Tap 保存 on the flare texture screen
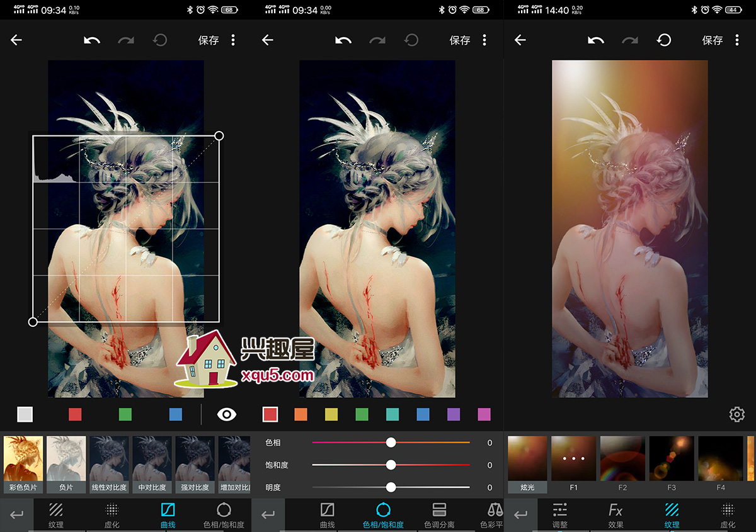Screen dimensions: 756x532 click(713, 40)
